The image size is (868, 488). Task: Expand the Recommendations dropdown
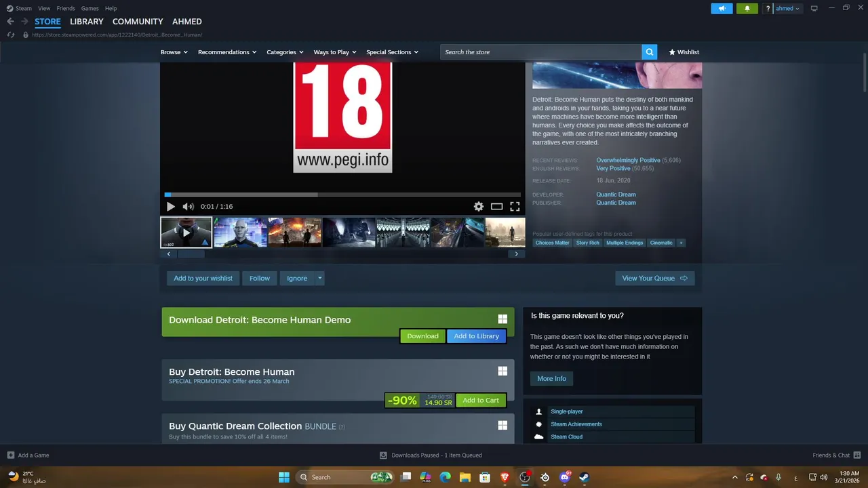[x=227, y=52]
